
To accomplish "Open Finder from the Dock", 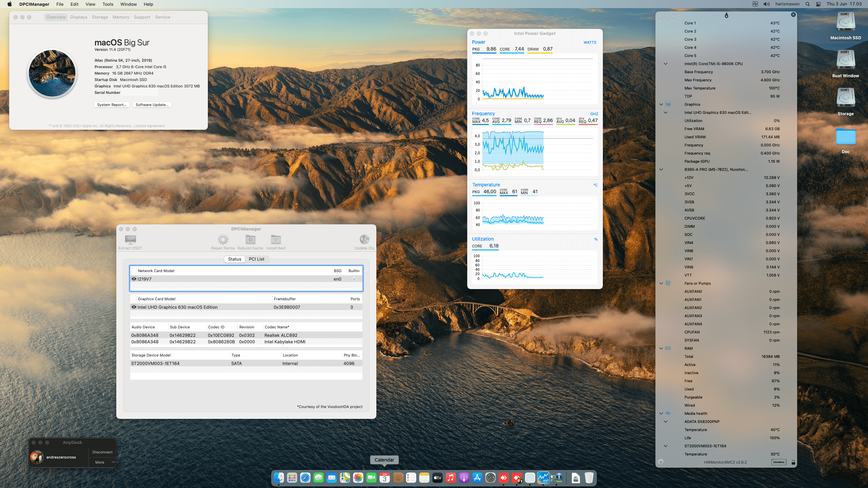I will 279,478.
